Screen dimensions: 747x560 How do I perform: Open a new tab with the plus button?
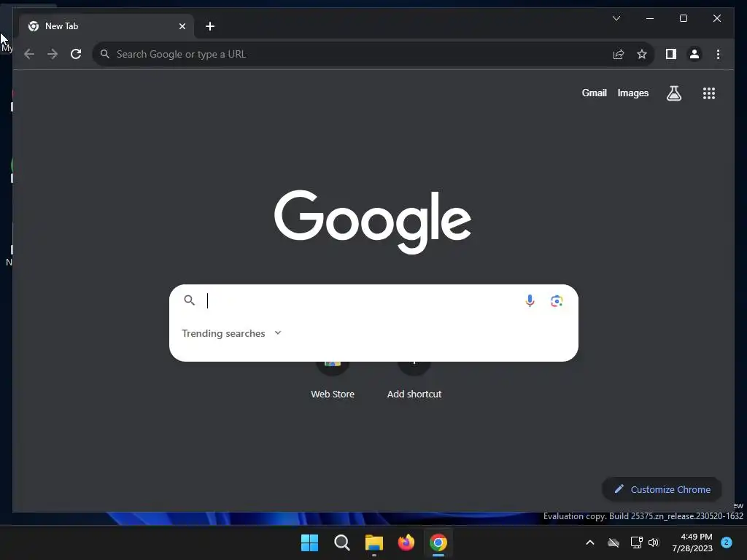pyautogui.click(x=209, y=26)
